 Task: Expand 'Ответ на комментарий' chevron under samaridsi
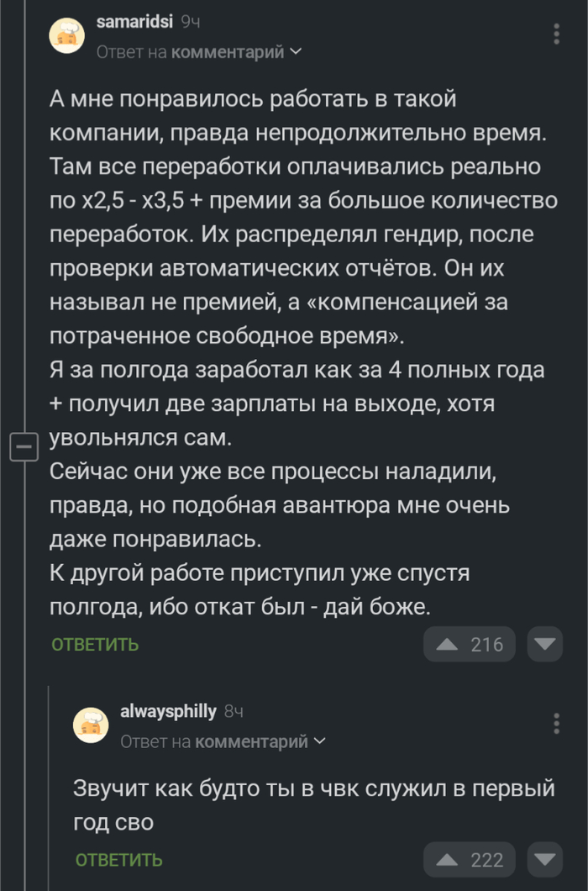click(x=294, y=51)
